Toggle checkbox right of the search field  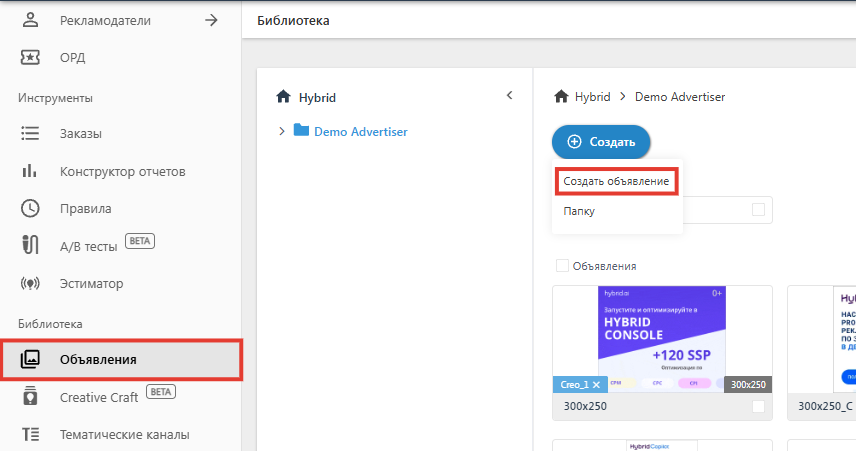point(758,210)
